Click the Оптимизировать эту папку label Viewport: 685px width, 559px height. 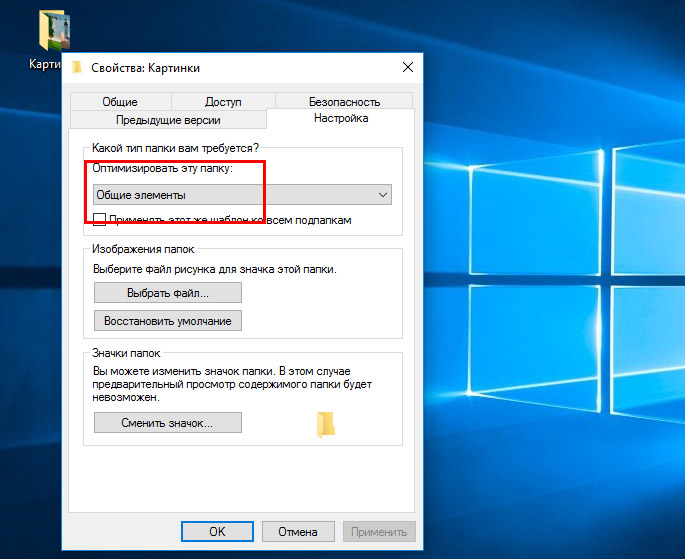[163, 169]
